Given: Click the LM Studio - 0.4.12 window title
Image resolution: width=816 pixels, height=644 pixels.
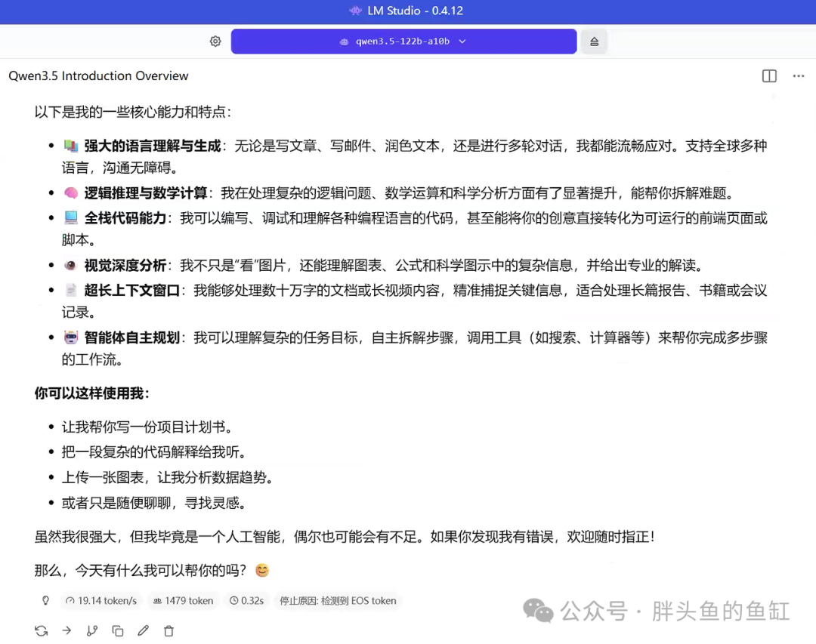Looking at the screenshot, I should point(415,11).
